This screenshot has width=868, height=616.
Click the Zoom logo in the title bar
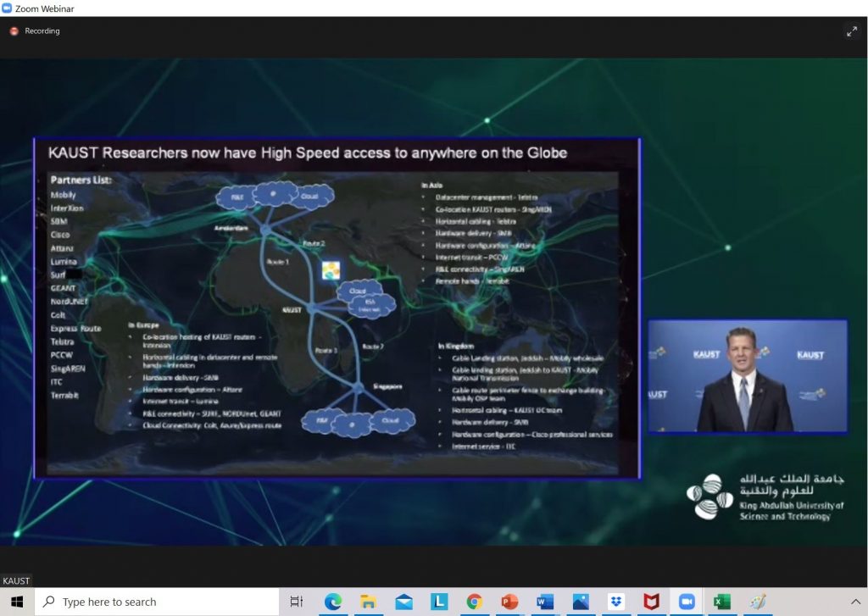click(x=7, y=8)
